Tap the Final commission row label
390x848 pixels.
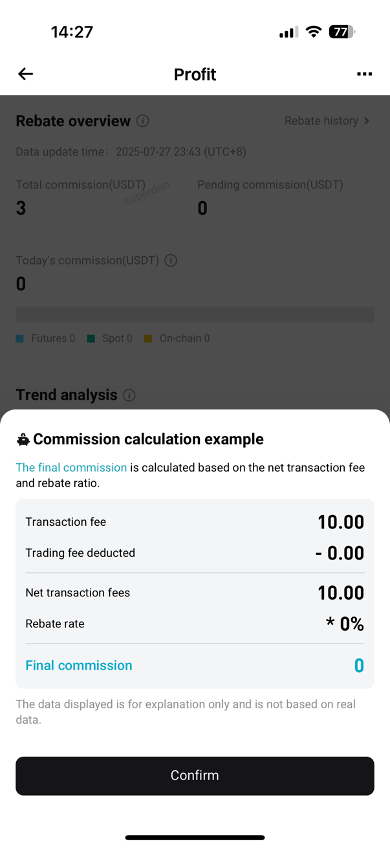coord(79,665)
